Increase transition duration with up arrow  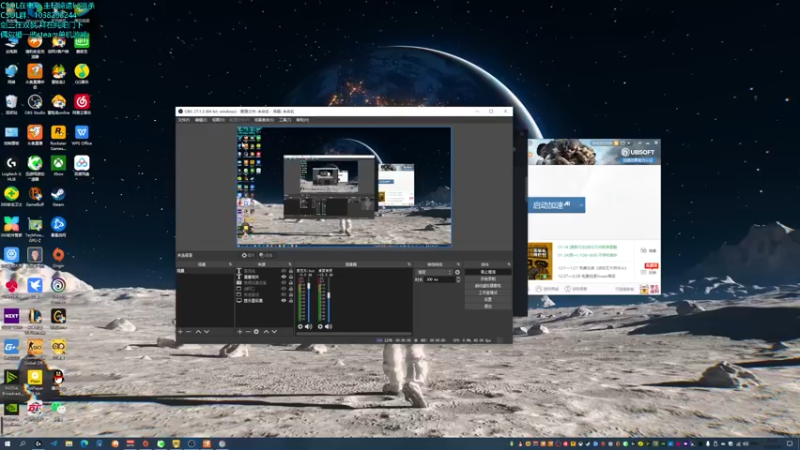(x=458, y=278)
